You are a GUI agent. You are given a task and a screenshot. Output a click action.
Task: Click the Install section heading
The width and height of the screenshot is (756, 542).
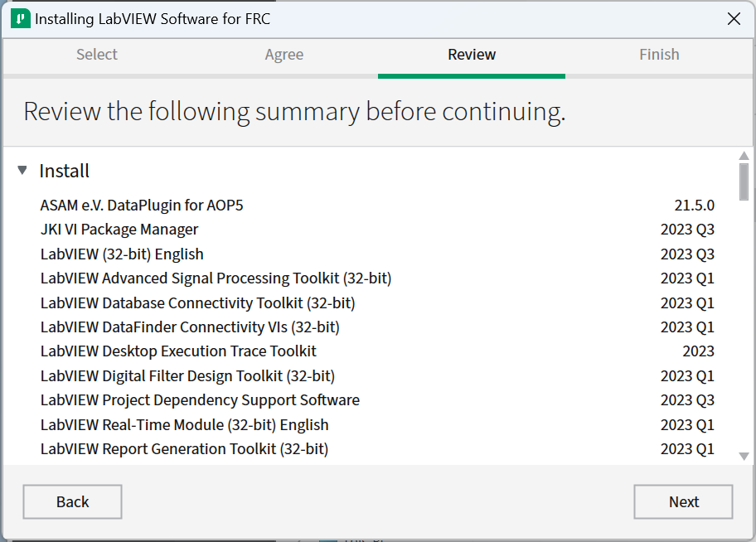(65, 171)
